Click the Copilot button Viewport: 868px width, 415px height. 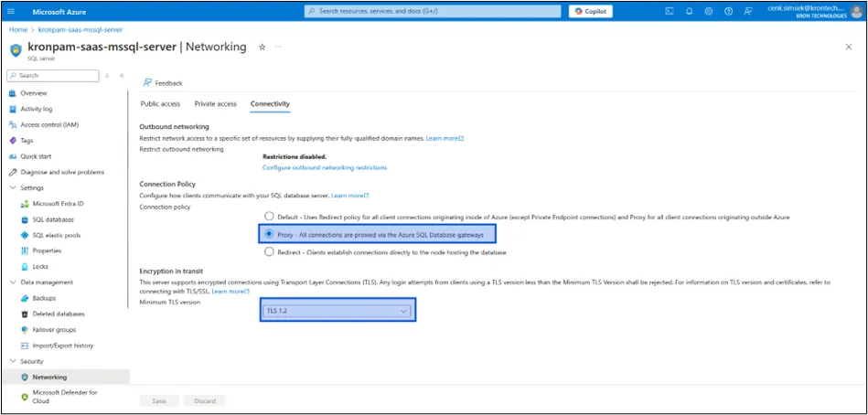click(591, 11)
